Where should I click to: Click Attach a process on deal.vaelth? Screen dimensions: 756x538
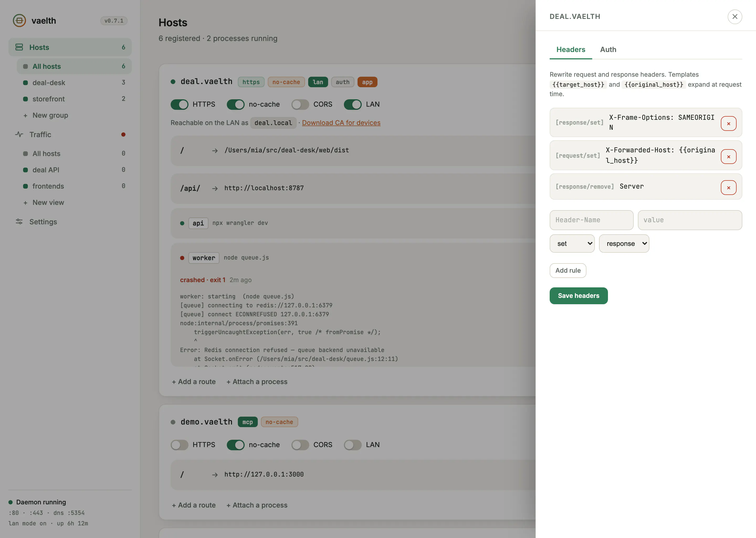coord(257,382)
